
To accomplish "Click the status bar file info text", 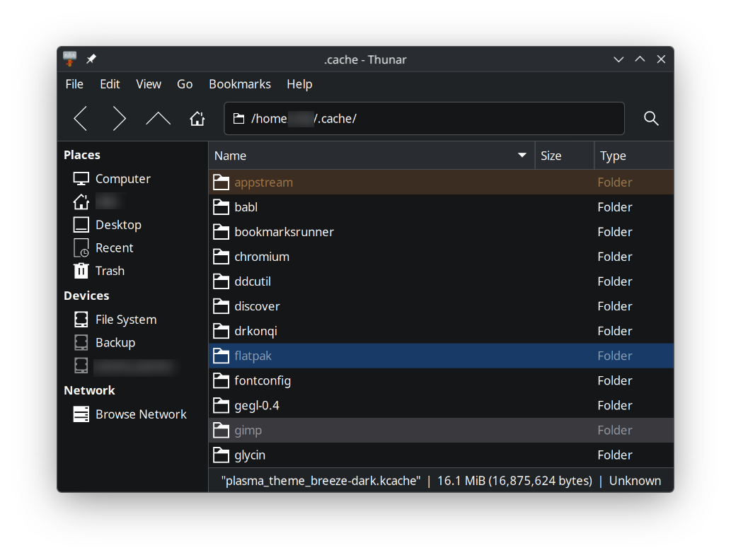I will pos(441,481).
